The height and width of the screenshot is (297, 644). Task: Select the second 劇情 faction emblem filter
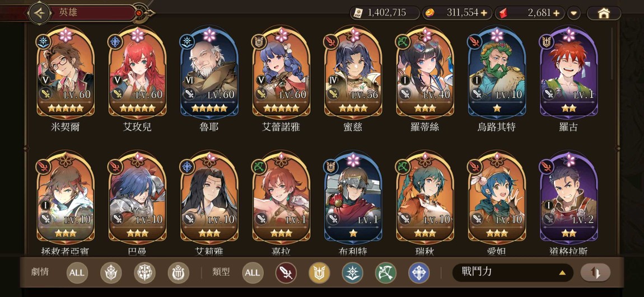pos(144,273)
